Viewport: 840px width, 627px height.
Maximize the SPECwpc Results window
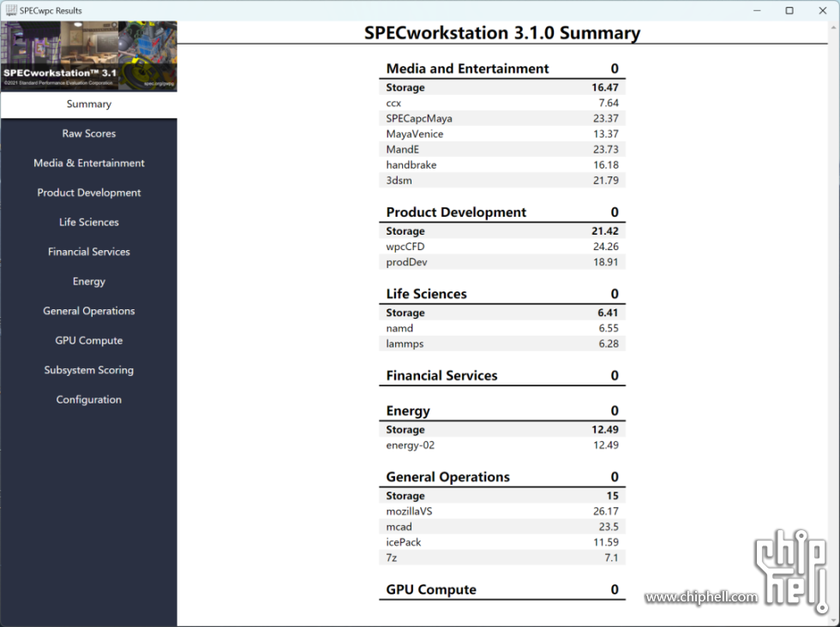pyautogui.click(x=789, y=10)
